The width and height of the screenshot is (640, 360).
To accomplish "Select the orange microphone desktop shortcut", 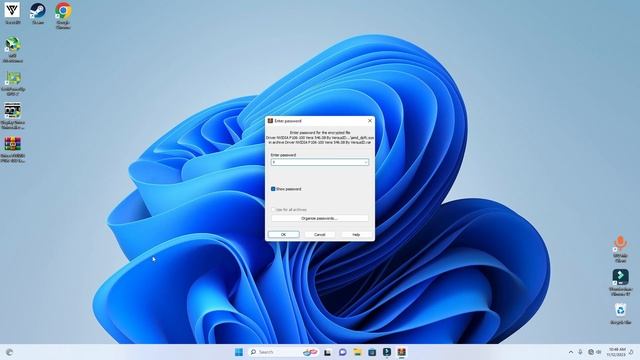I will pyautogui.click(x=620, y=249).
